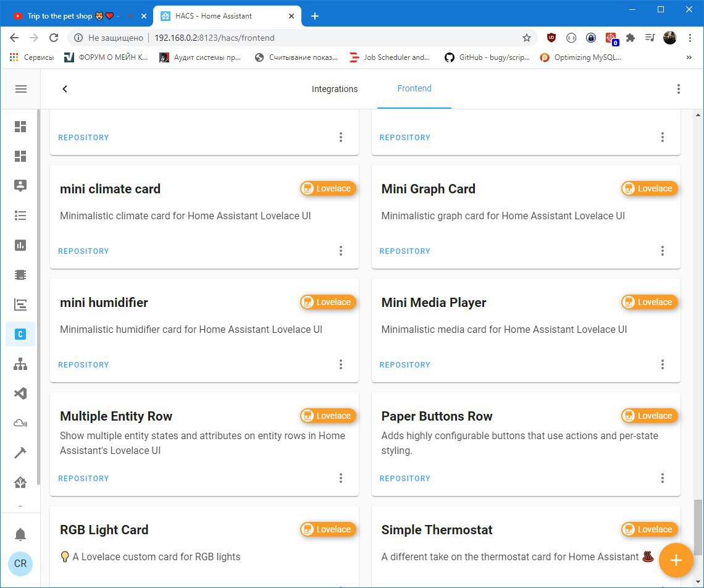Open the Optimizing MySQL bookmark
This screenshot has width=704, height=588.
[581, 57]
